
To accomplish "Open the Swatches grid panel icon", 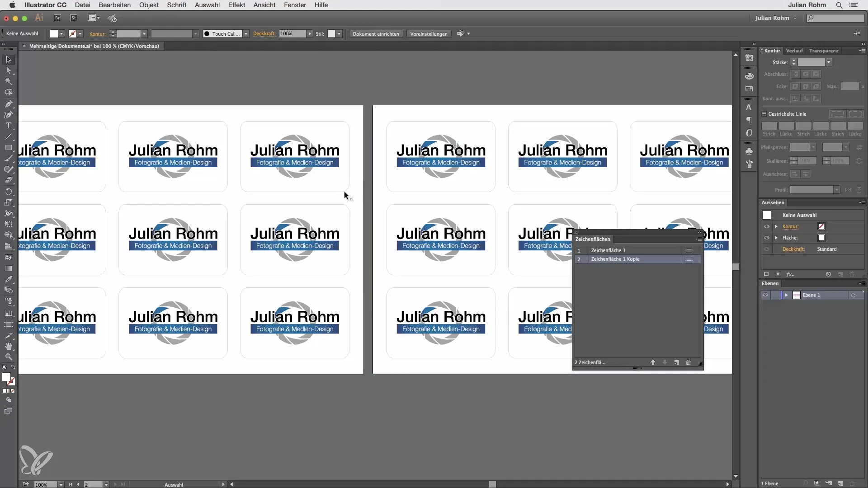I will (x=749, y=89).
